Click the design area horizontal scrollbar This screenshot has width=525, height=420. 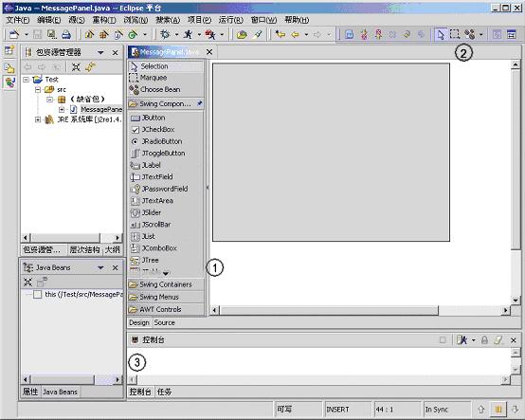[x=361, y=310]
